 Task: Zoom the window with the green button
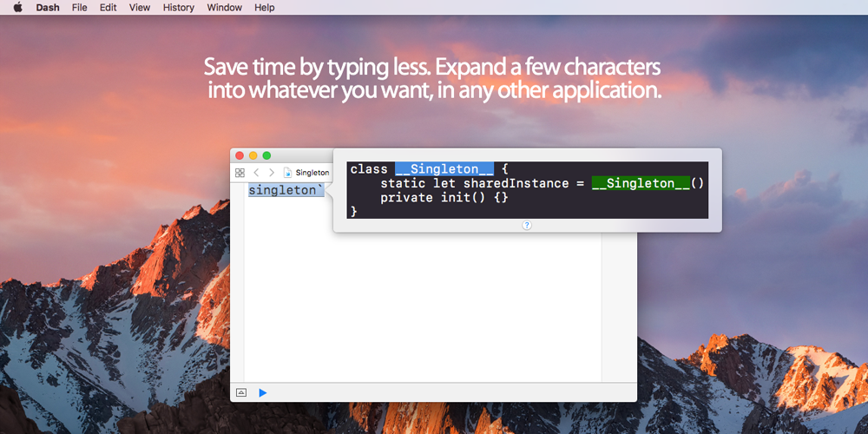coord(267,155)
